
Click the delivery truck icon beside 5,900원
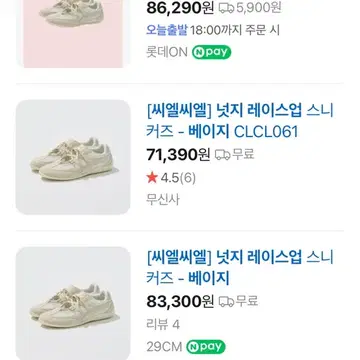click(226, 8)
